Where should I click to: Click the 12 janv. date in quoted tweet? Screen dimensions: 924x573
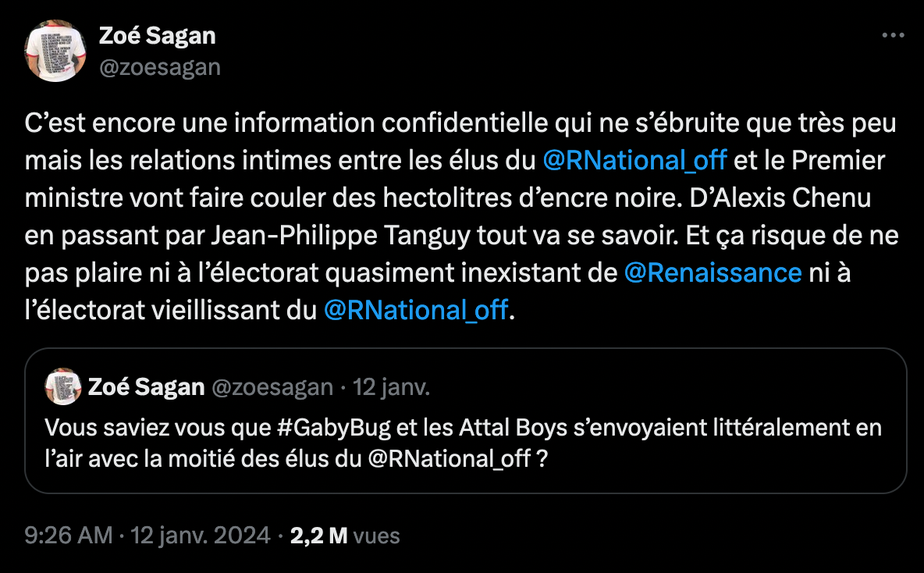coord(393,385)
